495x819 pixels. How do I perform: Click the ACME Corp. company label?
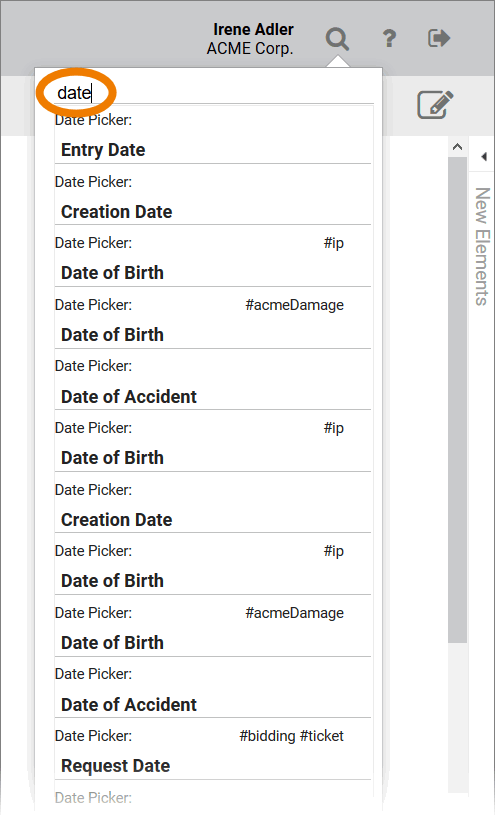pos(250,49)
